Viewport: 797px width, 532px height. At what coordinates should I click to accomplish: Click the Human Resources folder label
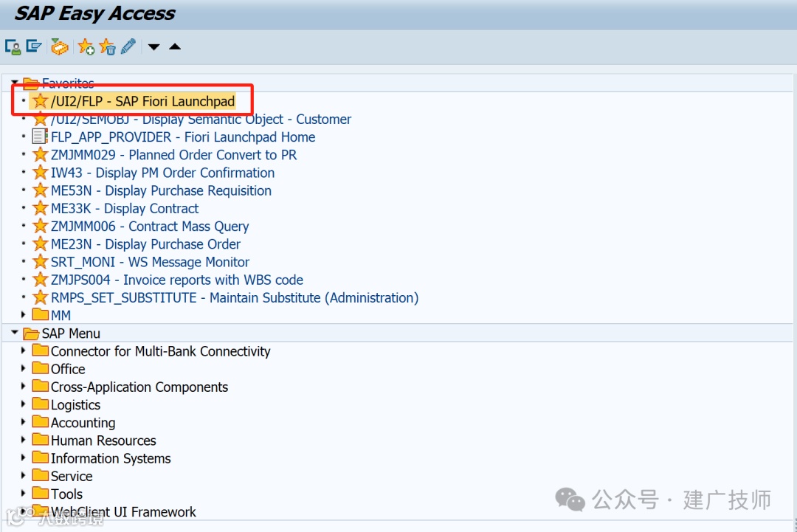click(x=103, y=441)
